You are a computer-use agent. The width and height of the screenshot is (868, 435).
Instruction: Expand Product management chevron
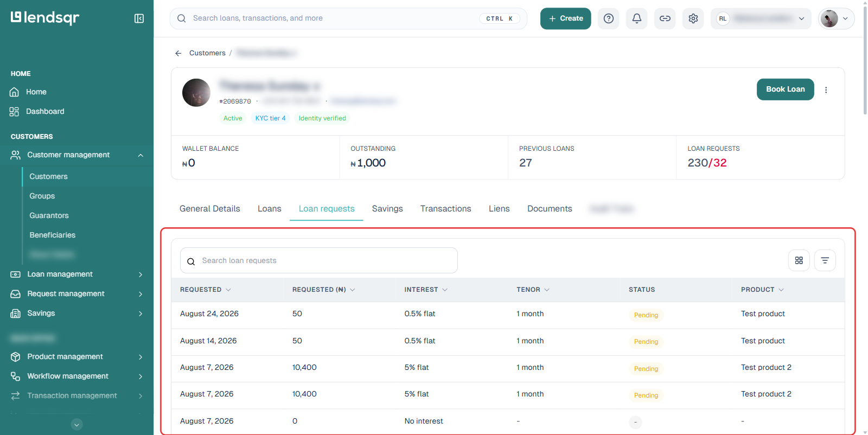(x=141, y=357)
